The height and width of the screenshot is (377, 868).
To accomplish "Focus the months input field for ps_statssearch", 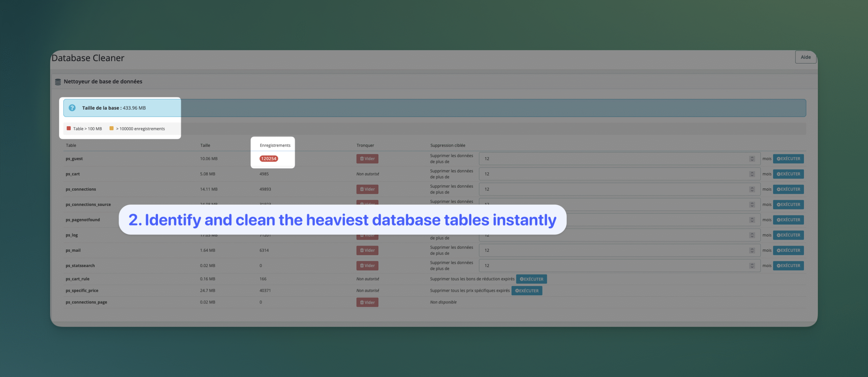I will click(x=610, y=265).
